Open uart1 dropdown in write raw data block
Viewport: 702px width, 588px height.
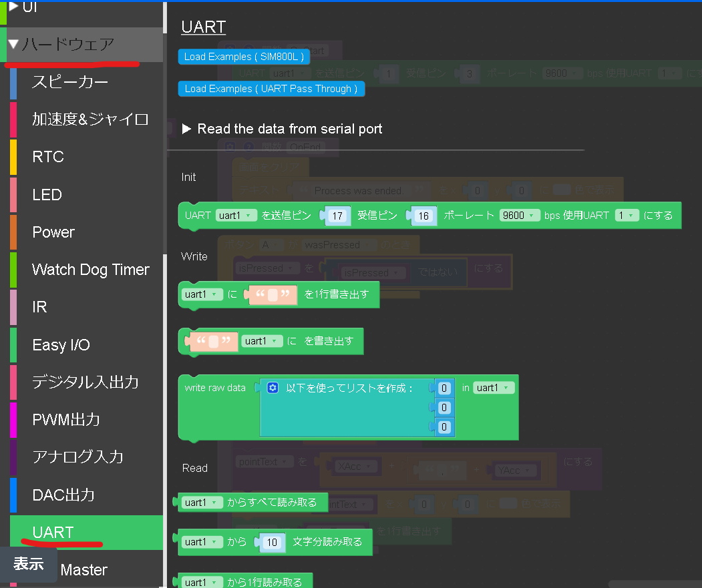494,388
